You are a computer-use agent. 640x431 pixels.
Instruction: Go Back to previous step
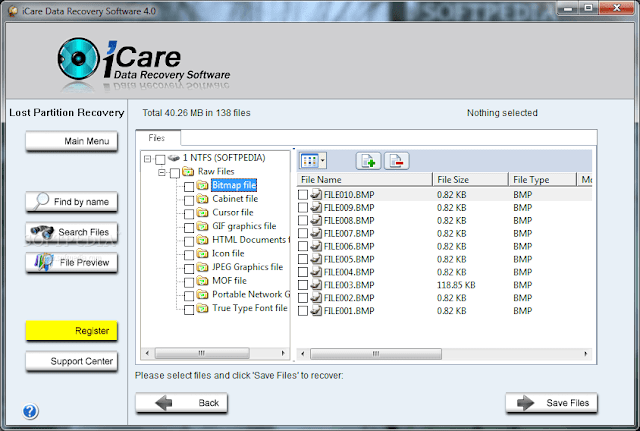(181, 403)
